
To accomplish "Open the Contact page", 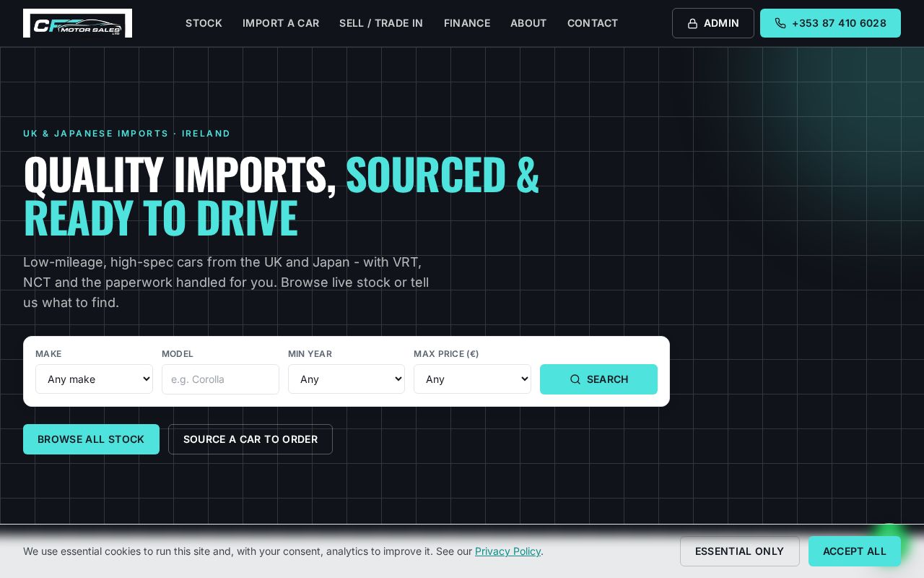I will tap(593, 23).
